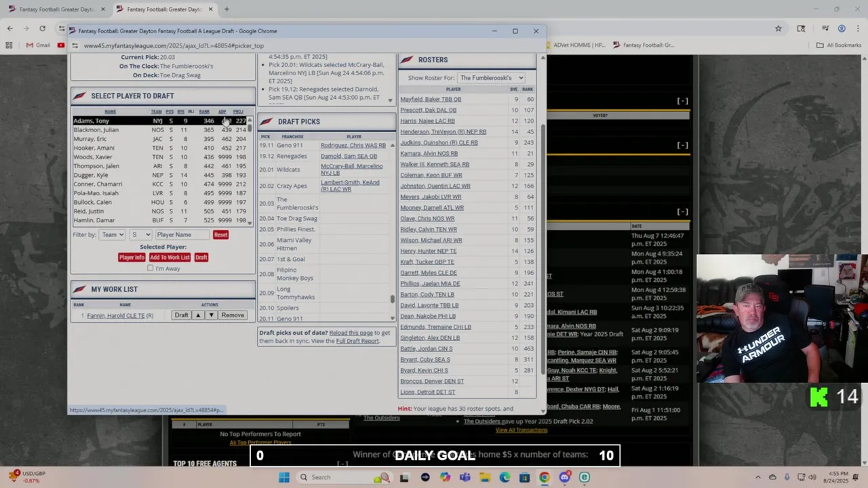868x488 pixels.
Task: Click the browser back arrow
Action: [x=9, y=28]
